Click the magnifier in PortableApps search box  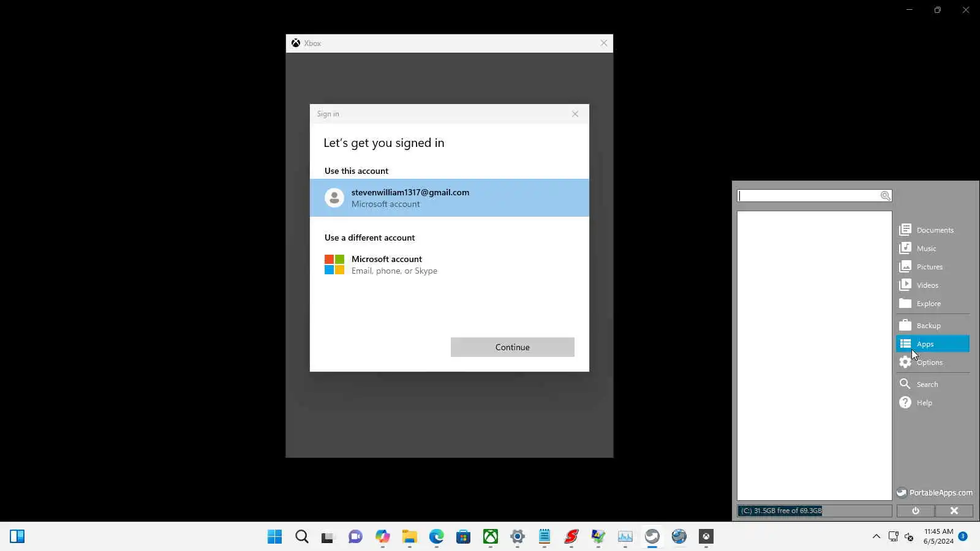click(885, 196)
